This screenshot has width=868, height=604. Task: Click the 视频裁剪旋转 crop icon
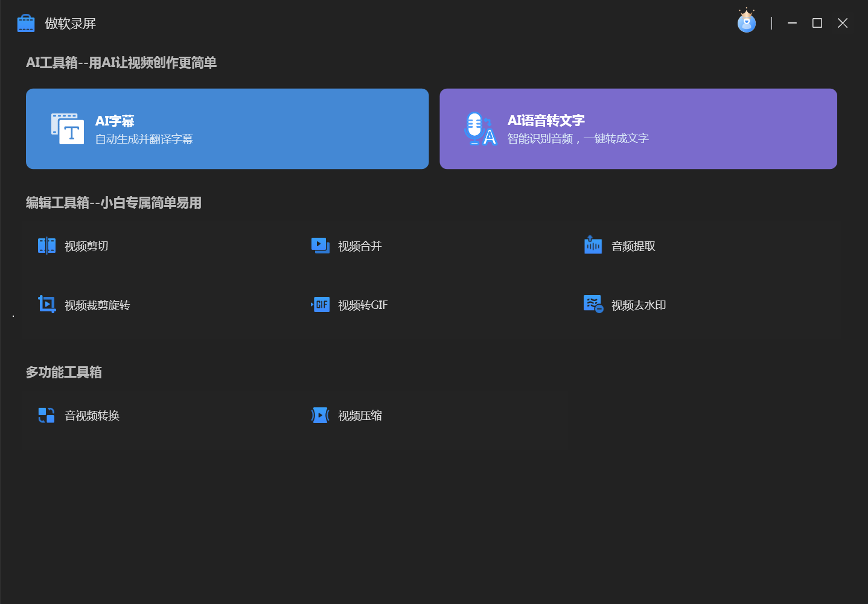[x=46, y=304]
